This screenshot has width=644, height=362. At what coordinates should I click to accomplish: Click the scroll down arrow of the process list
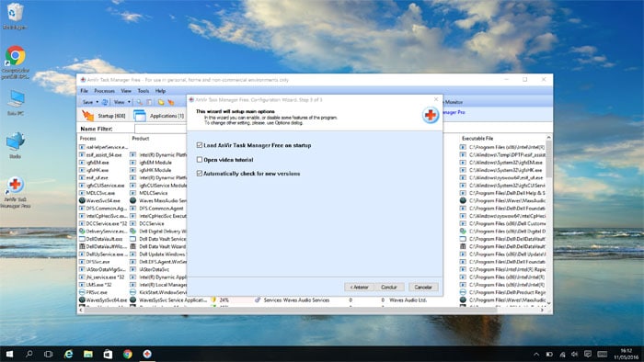pos(548,303)
